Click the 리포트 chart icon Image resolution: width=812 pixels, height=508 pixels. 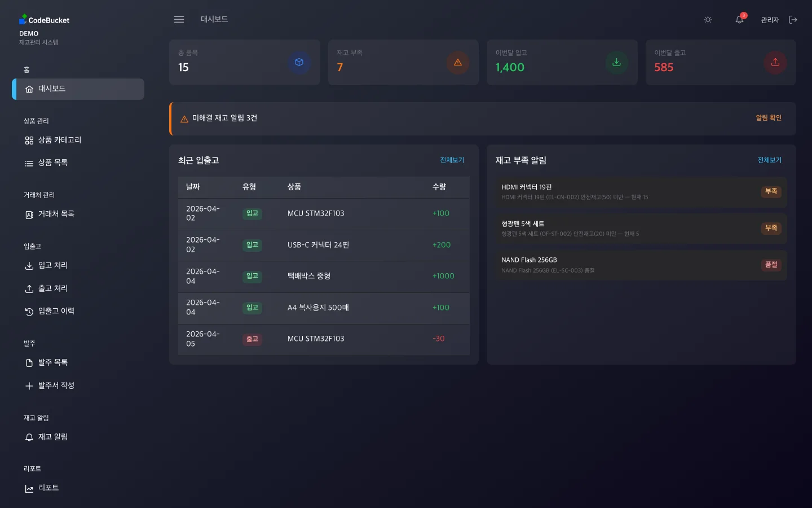(x=29, y=488)
